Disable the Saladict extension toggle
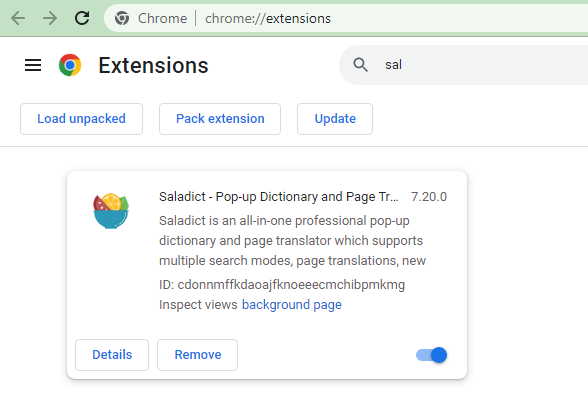 [431, 355]
